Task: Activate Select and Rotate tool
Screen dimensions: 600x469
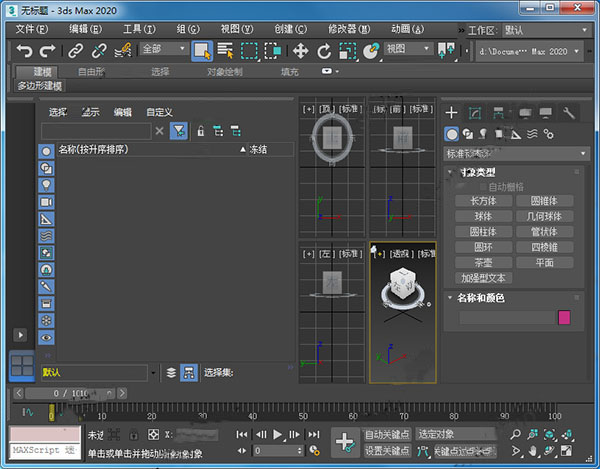Action: pos(324,51)
